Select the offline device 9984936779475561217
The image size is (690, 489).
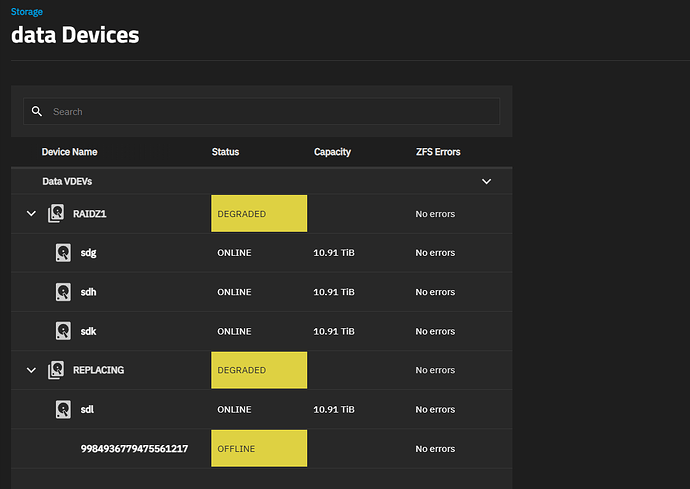[134, 449]
